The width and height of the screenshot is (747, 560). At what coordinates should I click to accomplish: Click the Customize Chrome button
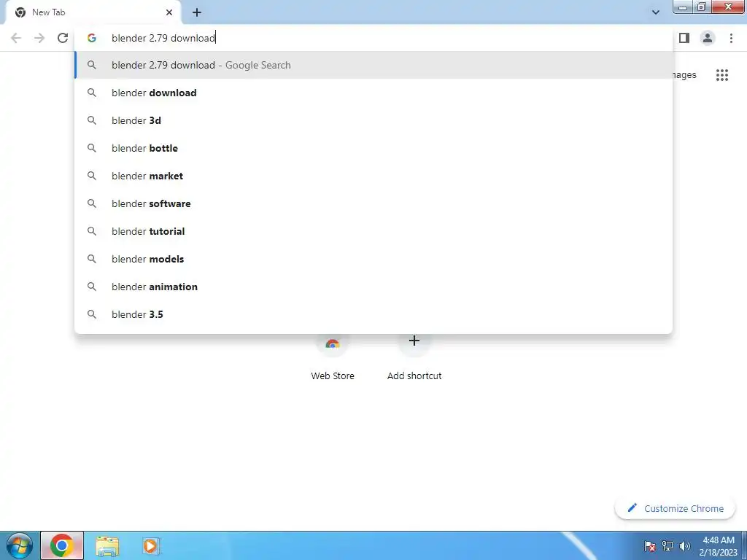click(x=676, y=508)
